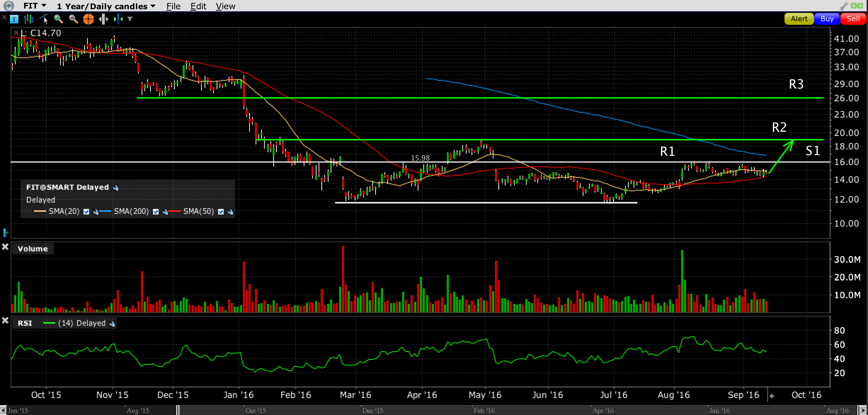Select the text annotation T tool
The height and width of the screenshot is (415, 868).
click(x=14, y=19)
